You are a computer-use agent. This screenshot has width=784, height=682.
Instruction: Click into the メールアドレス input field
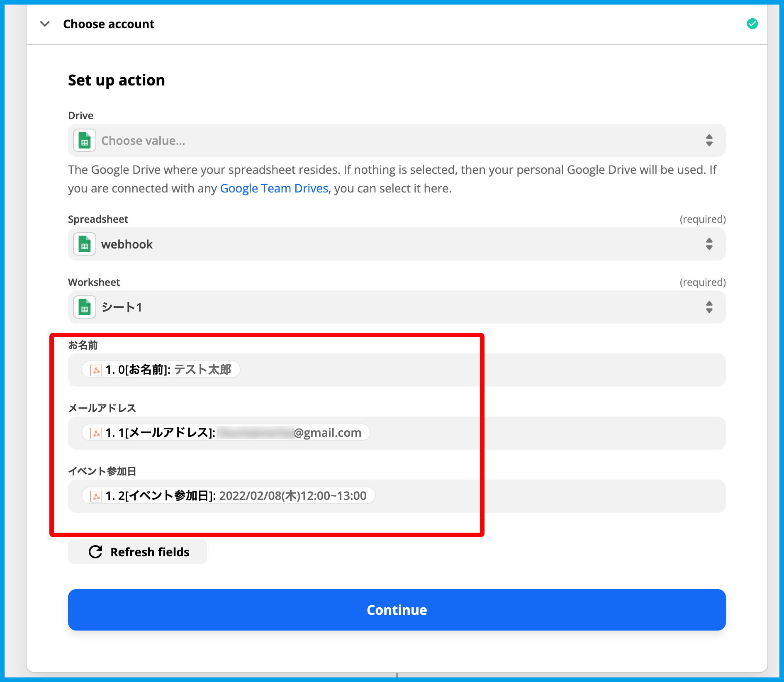[x=539, y=433]
